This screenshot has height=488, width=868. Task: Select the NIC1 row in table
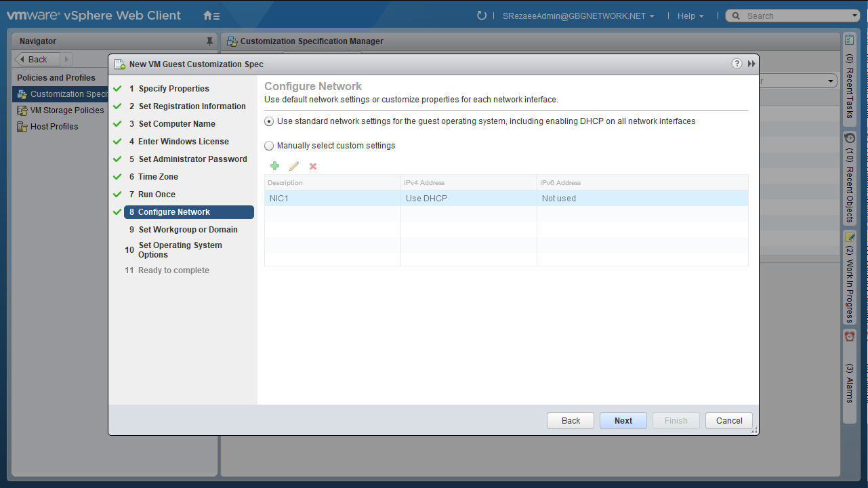[x=332, y=199]
